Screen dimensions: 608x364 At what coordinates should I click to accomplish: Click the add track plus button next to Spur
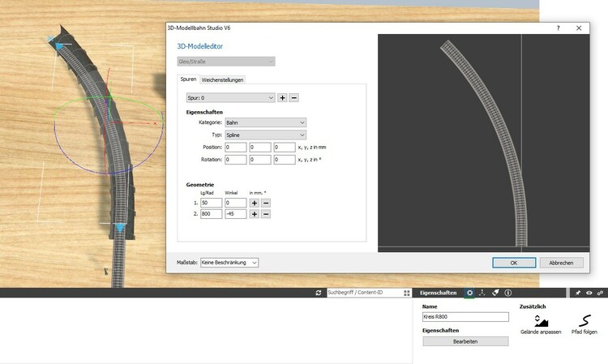tap(282, 97)
